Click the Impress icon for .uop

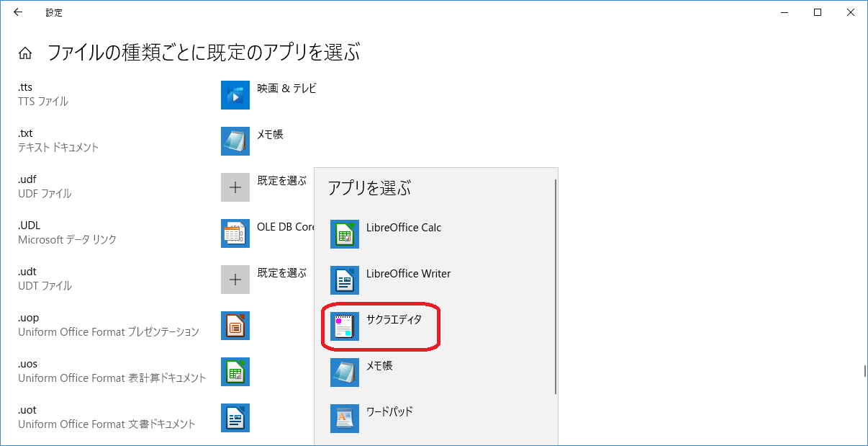(x=235, y=326)
